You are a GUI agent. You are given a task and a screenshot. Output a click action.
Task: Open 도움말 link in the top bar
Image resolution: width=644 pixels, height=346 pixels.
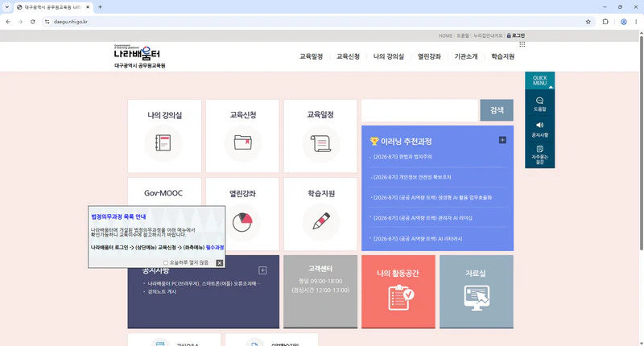463,35
